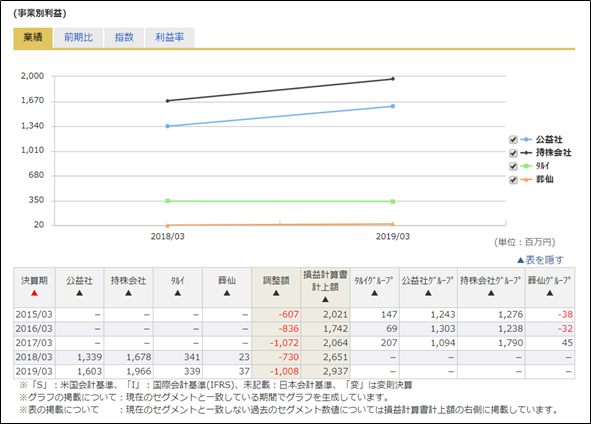Viewport: 591px width, 424px height.
Task: Sort table by 公益社 column arrow
Action: pos(80,293)
